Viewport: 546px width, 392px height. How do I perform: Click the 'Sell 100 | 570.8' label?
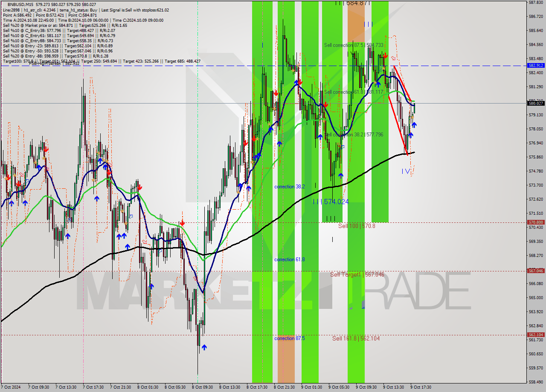tap(357, 226)
